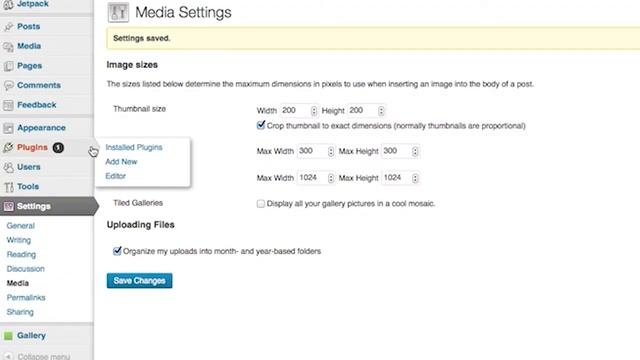Click the Thumbnail Height input field
Viewport: 640px width, 360px height.
pyautogui.click(x=366, y=111)
